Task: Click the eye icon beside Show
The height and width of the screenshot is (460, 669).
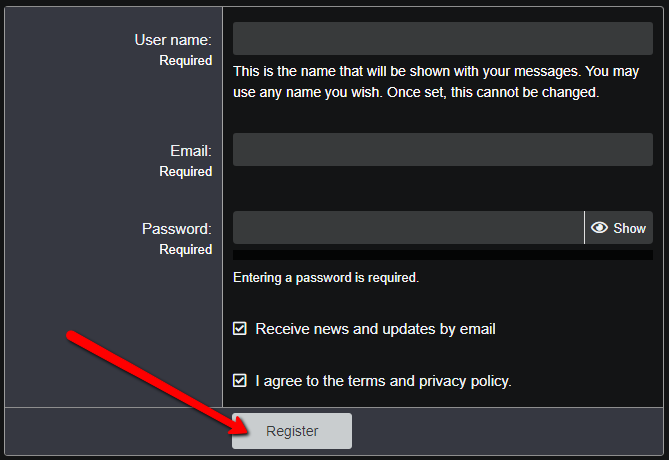Action: coord(600,228)
